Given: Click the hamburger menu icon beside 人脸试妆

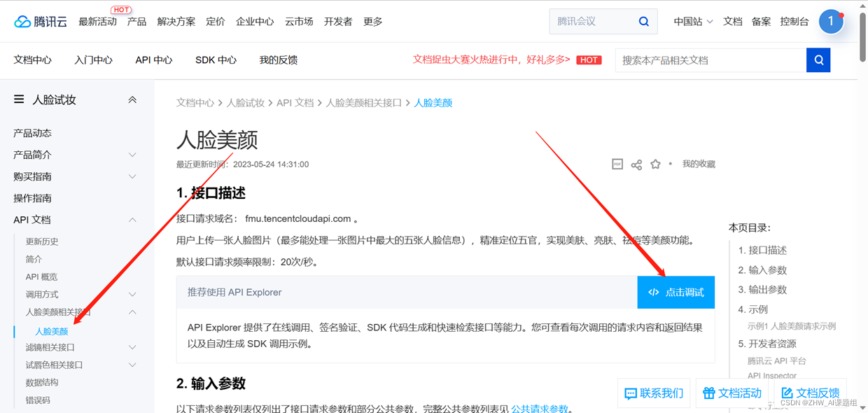Looking at the screenshot, I should (19, 99).
